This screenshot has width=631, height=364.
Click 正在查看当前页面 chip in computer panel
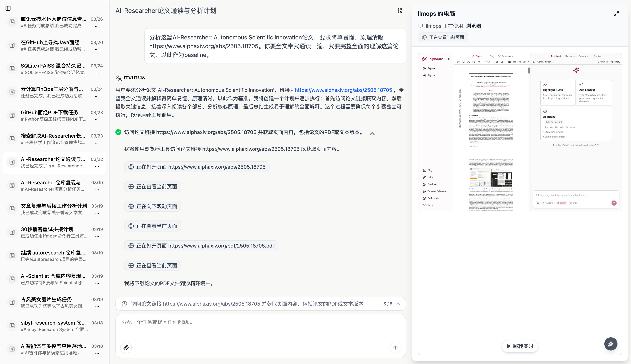pos(443,37)
